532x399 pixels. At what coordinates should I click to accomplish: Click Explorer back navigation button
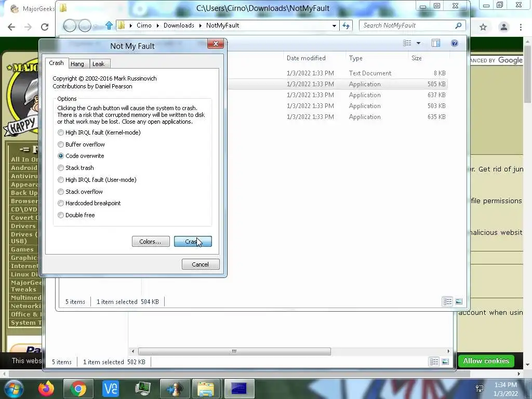[x=70, y=25]
